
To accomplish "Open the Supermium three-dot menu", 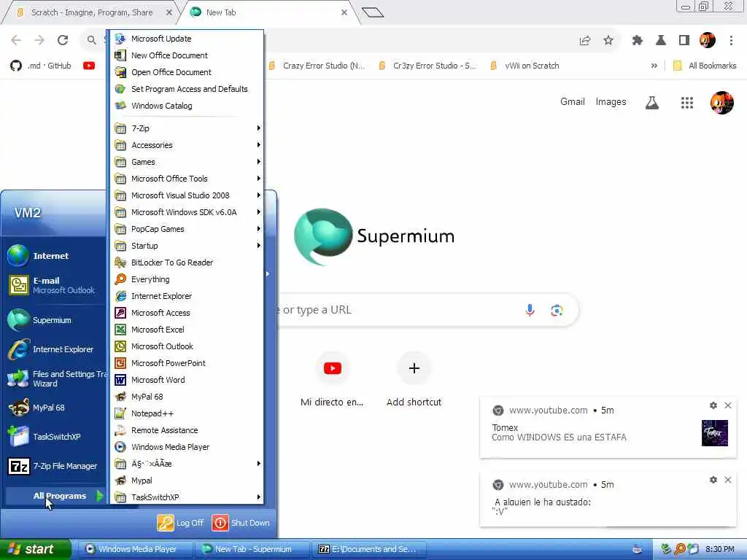I will pyautogui.click(x=731, y=41).
